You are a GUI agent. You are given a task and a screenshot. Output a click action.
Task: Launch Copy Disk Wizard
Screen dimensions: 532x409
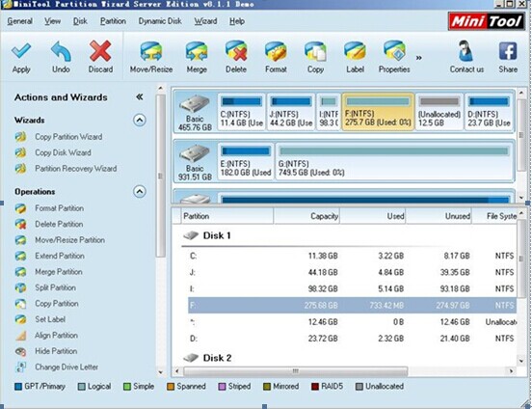[63, 152]
